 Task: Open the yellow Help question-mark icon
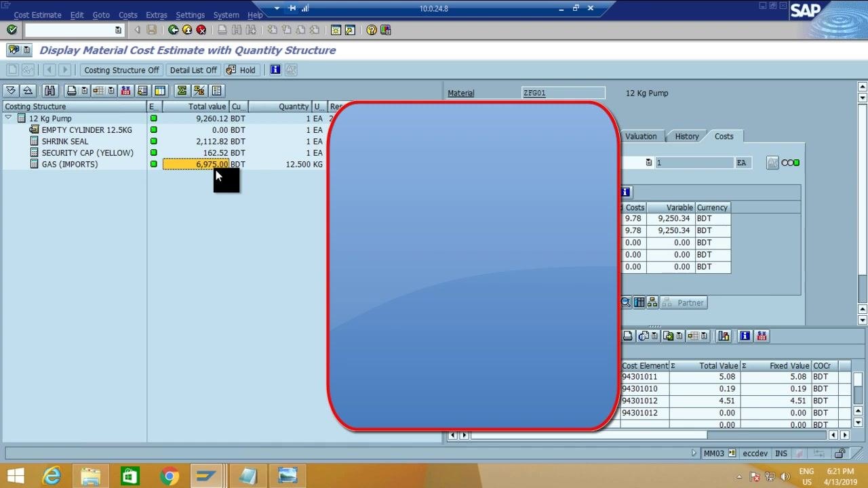coord(372,30)
